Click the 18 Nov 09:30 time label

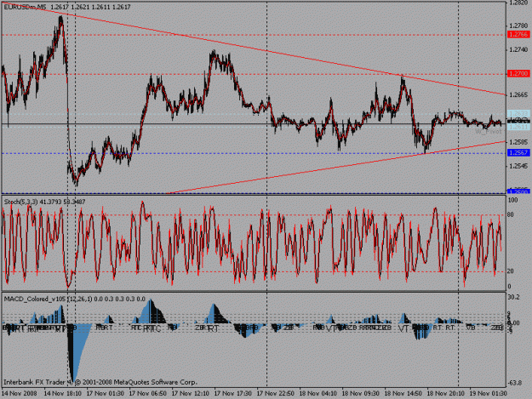point(361,394)
